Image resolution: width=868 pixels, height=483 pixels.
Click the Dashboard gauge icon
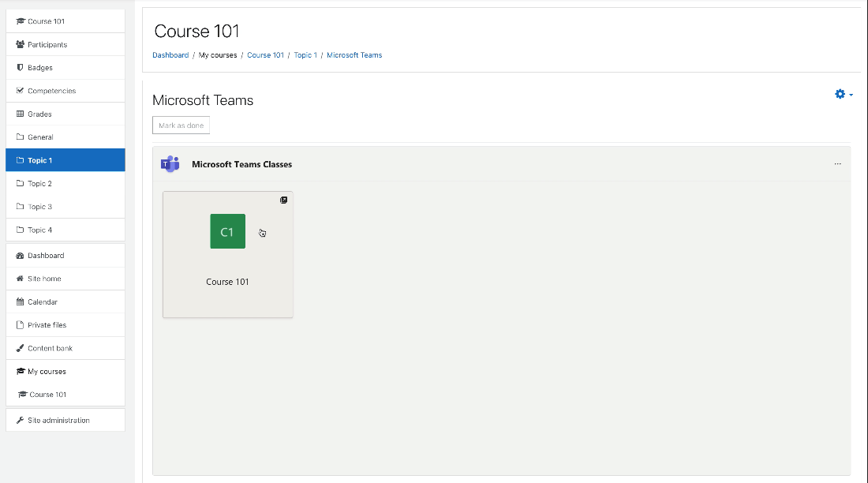click(20, 256)
